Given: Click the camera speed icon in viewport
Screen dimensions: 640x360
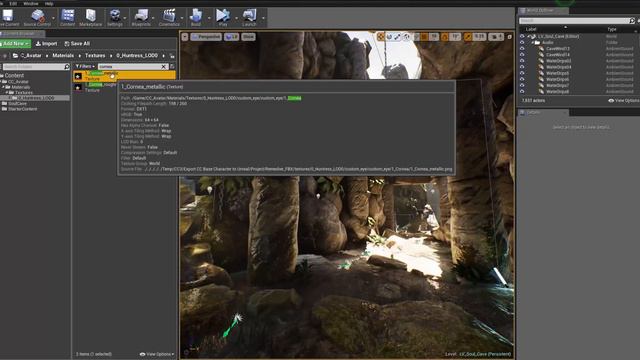Looking at the screenshot, I should coord(496,37).
